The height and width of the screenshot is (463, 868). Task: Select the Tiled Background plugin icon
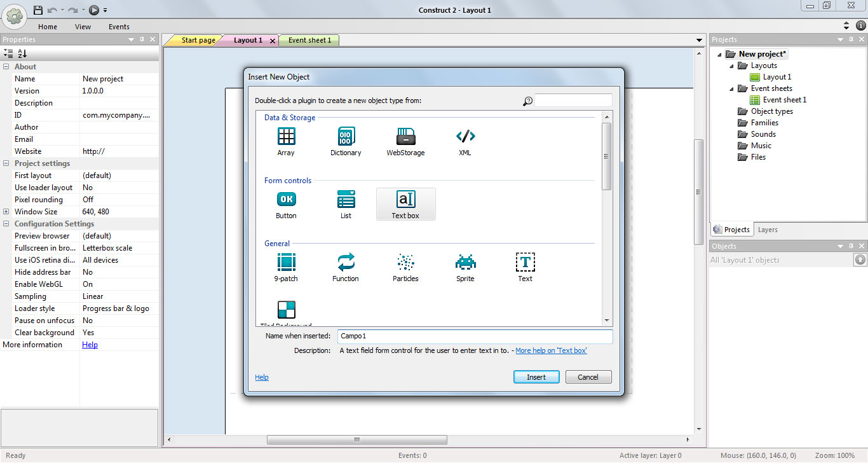pos(286,310)
